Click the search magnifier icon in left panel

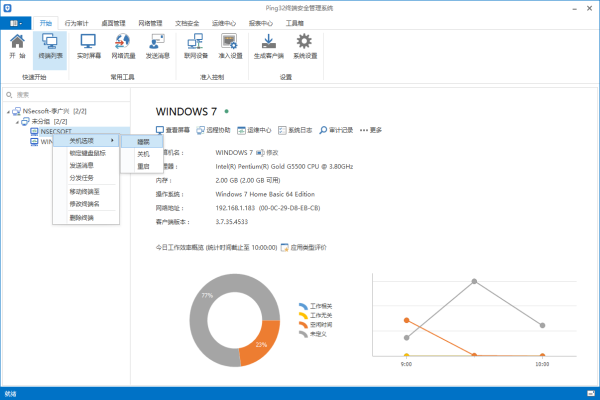click(x=9, y=95)
